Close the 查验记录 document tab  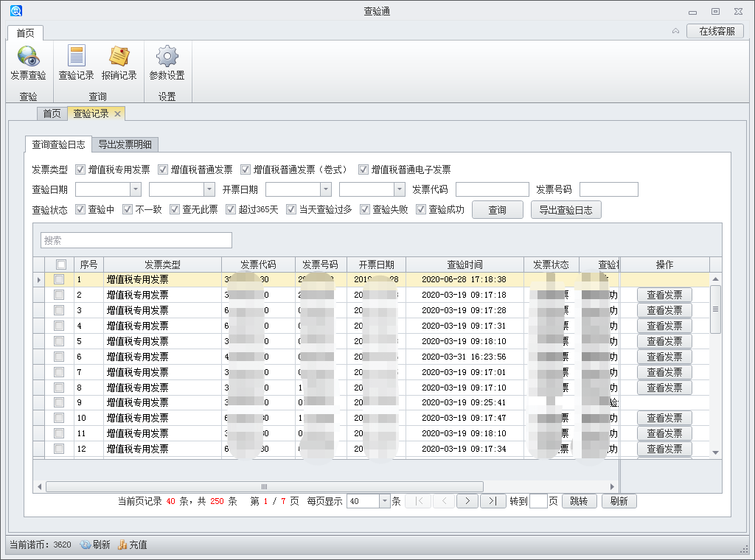pyautogui.click(x=117, y=114)
